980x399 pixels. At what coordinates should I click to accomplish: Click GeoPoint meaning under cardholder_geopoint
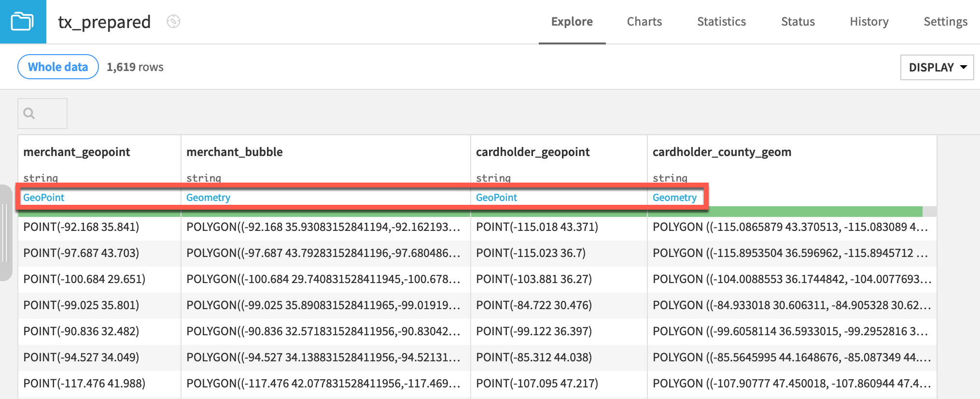497,198
